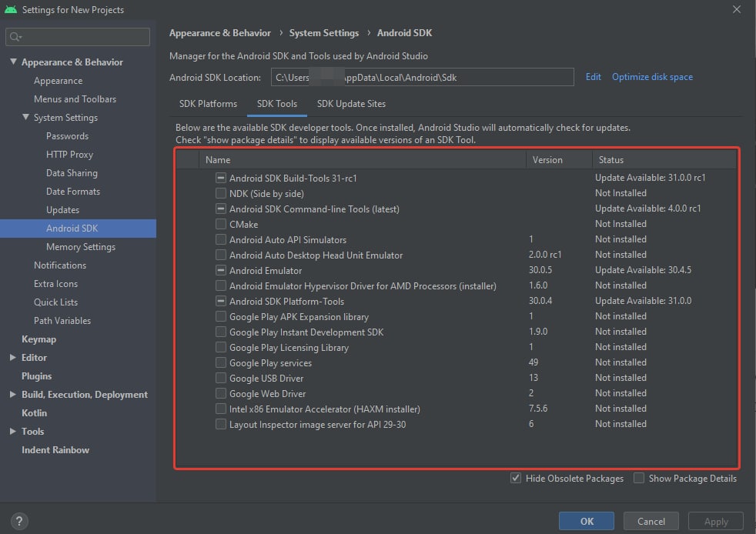The height and width of the screenshot is (534, 756).
Task: Toggle Android SDK Command-line Tools checkbox
Action: point(220,209)
